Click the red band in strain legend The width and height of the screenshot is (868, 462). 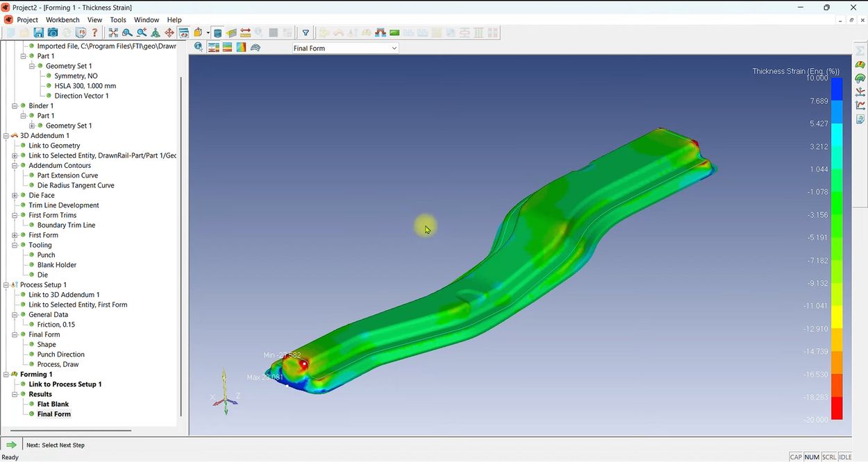pyautogui.click(x=837, y=409)
